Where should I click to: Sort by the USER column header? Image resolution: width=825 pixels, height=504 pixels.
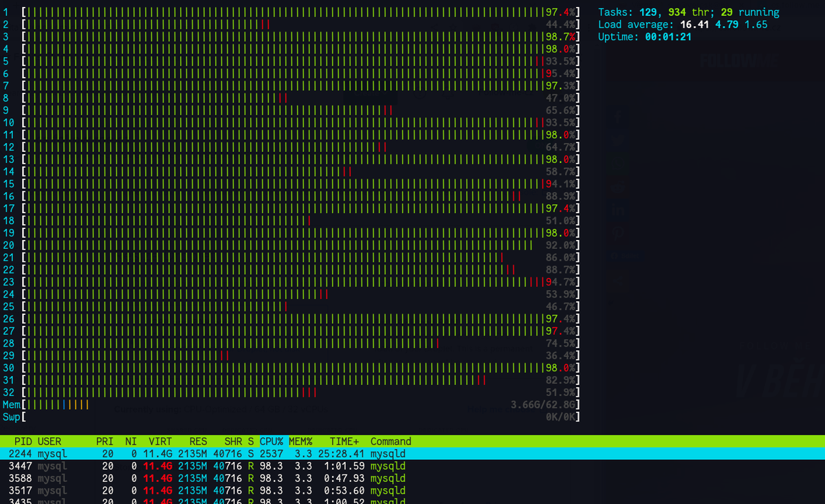pos(49,441)
